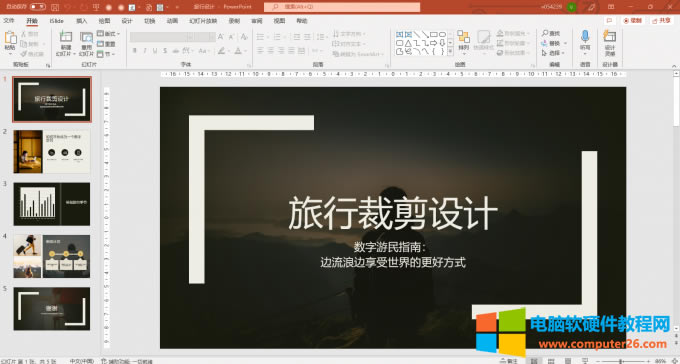This screenshot has width=680, height=364.
Task: Click the Find magnifier icon
Action: (545, 33)
